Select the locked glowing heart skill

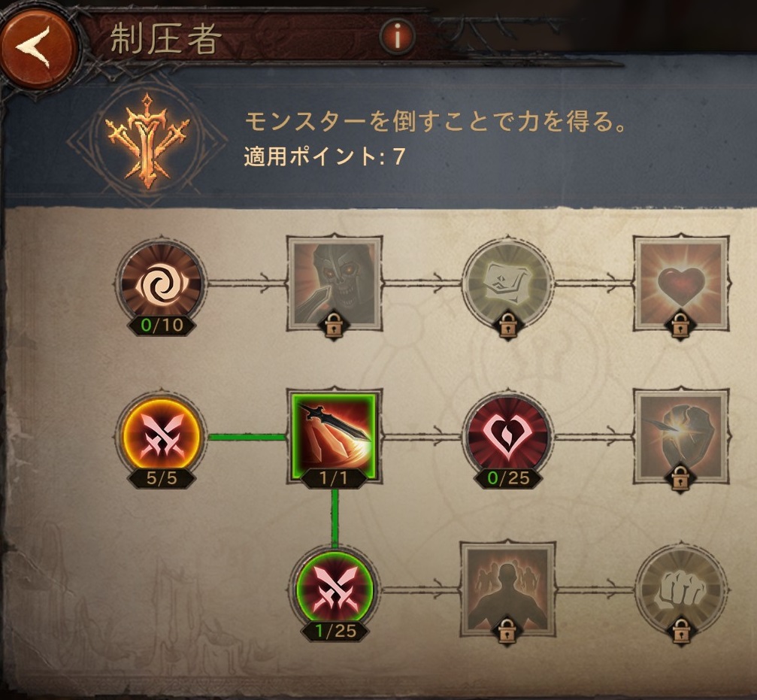point(681,283)
